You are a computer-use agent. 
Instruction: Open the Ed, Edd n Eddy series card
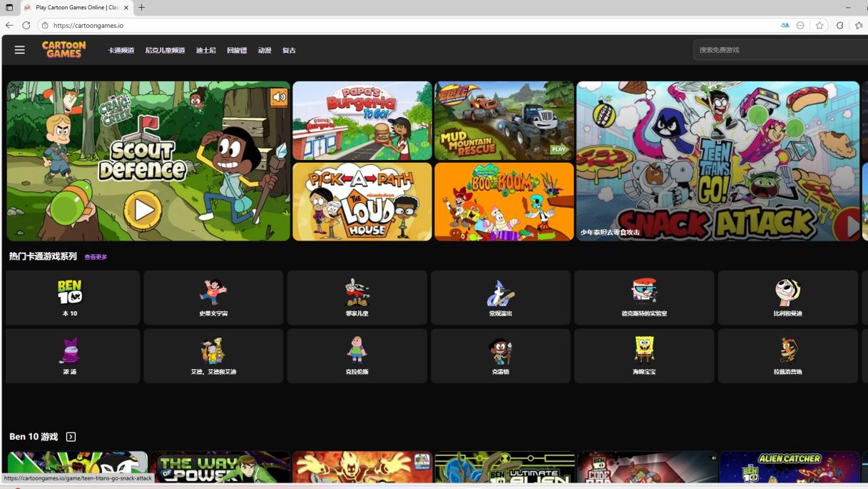coord(213,356)
